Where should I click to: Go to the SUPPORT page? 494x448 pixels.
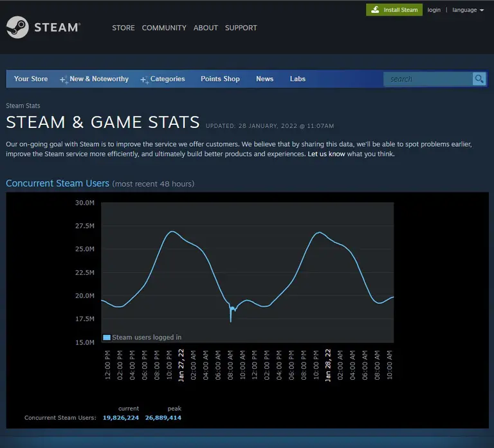coord(241,28)
